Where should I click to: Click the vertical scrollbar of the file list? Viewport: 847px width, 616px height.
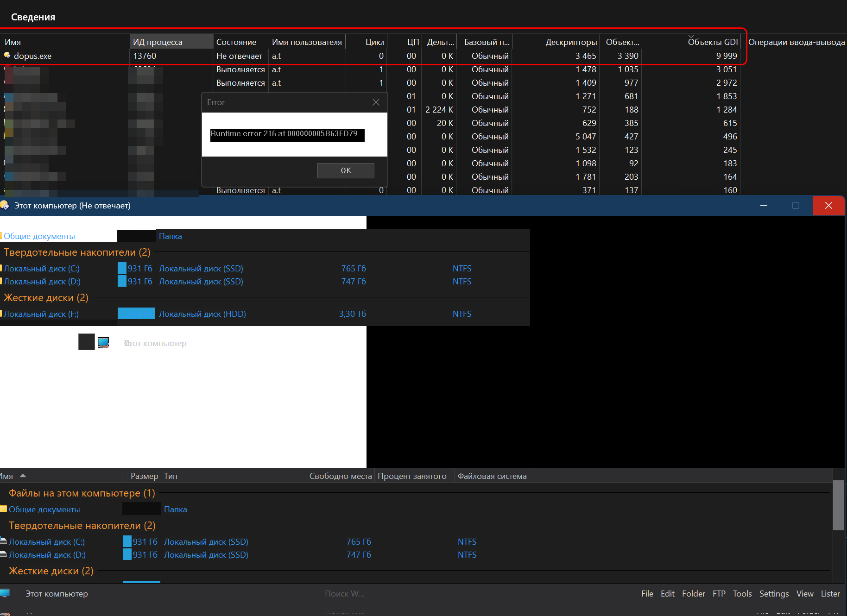pos(838,505)
